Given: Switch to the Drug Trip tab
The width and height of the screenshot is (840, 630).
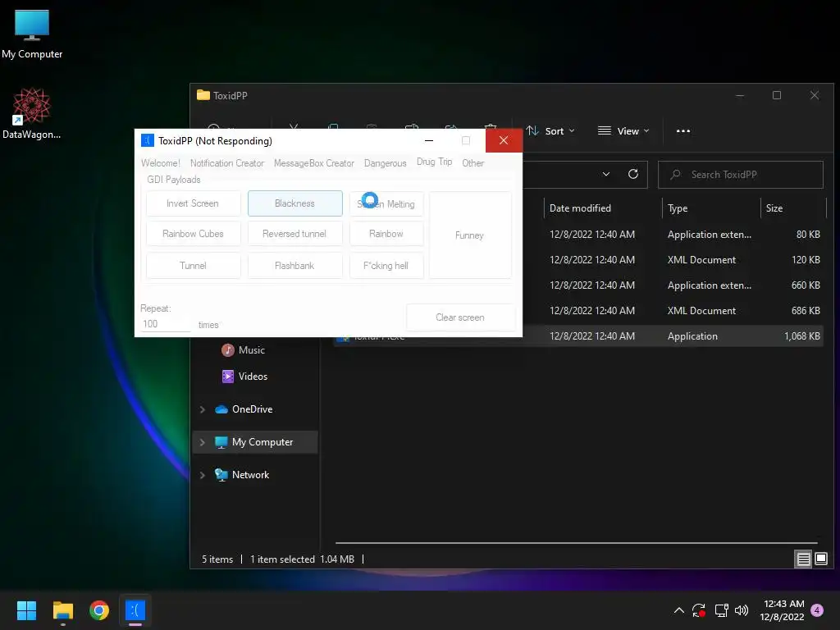Looking at the screenshot, I should click(x=435, y=162).
